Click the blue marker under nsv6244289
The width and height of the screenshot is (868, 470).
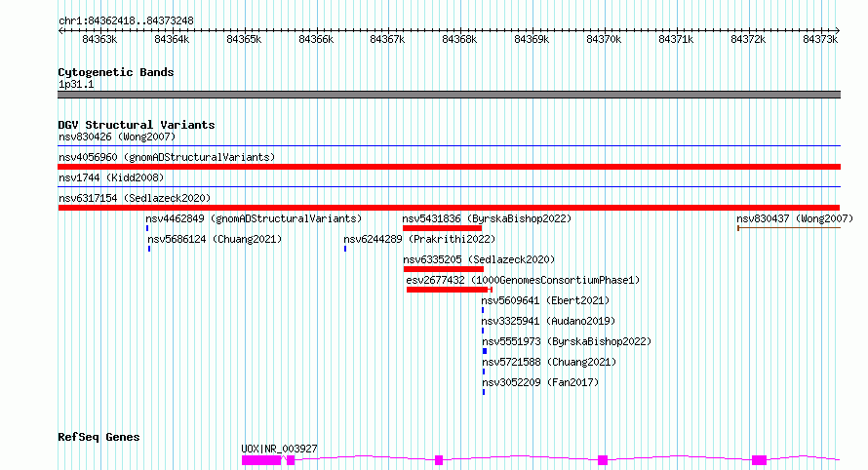click(x=345, y=249)
